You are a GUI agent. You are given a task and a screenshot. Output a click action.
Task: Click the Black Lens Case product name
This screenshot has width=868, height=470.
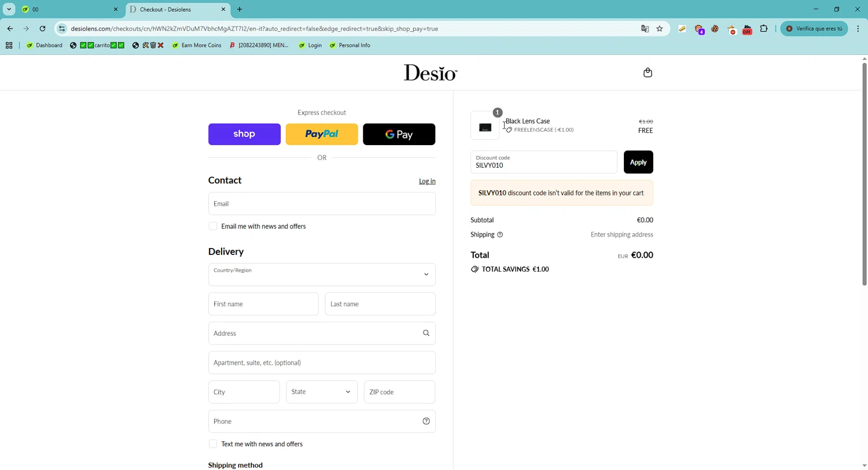coord(528,121)
